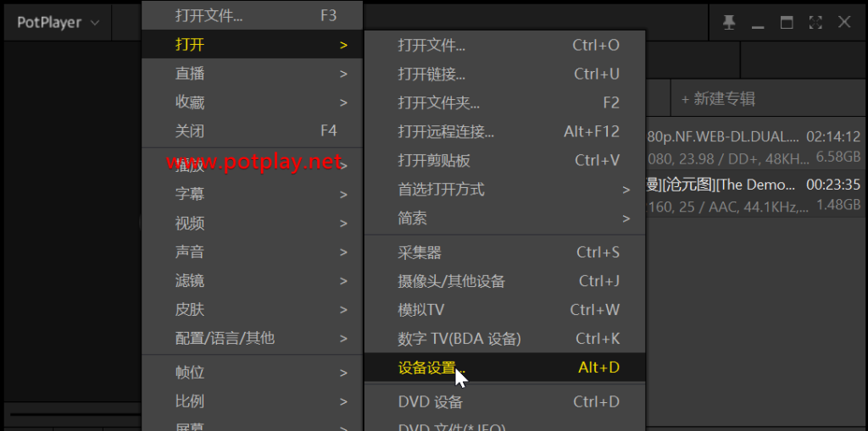The image size is (868, 431).
Task: Choose 关闭 menu entry
Action: 253,131
